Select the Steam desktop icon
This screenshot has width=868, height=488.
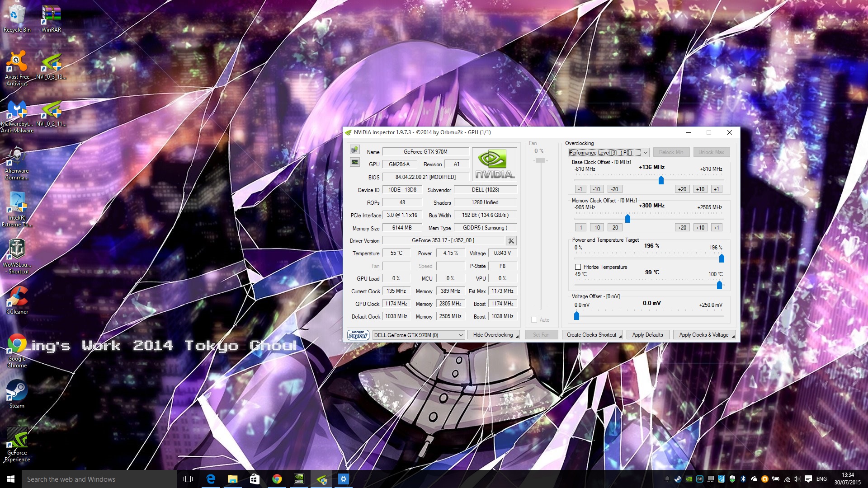point(17,394)
